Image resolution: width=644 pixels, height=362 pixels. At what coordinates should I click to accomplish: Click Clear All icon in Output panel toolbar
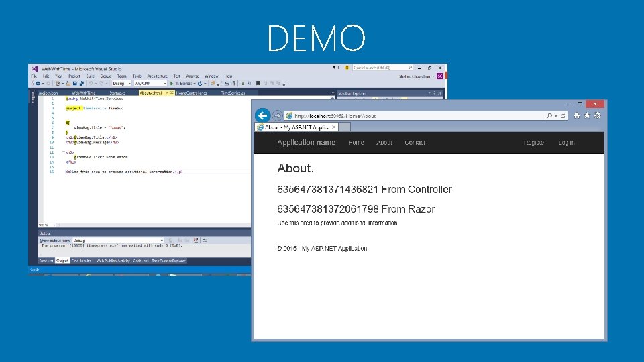(196, 240)
